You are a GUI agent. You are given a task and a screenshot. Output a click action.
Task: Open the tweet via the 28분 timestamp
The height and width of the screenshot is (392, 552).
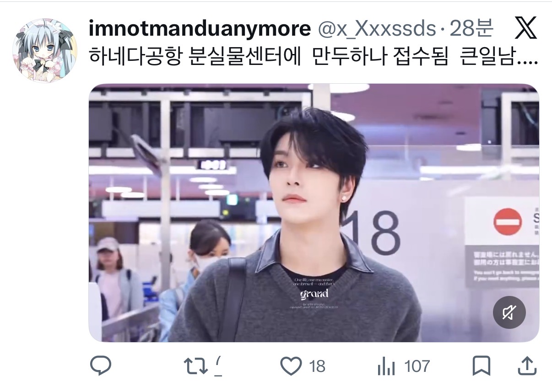pos(471,29)
